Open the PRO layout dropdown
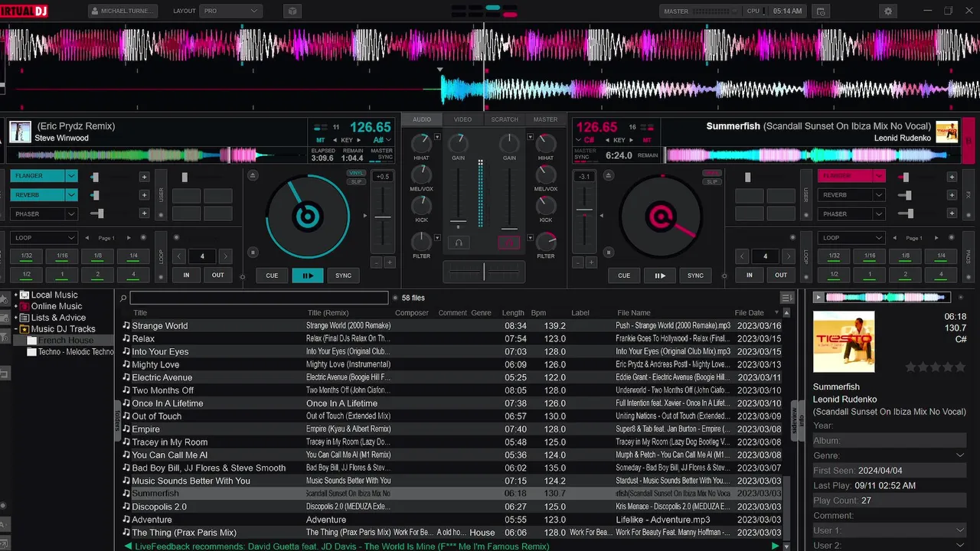 tap(231, 11)
